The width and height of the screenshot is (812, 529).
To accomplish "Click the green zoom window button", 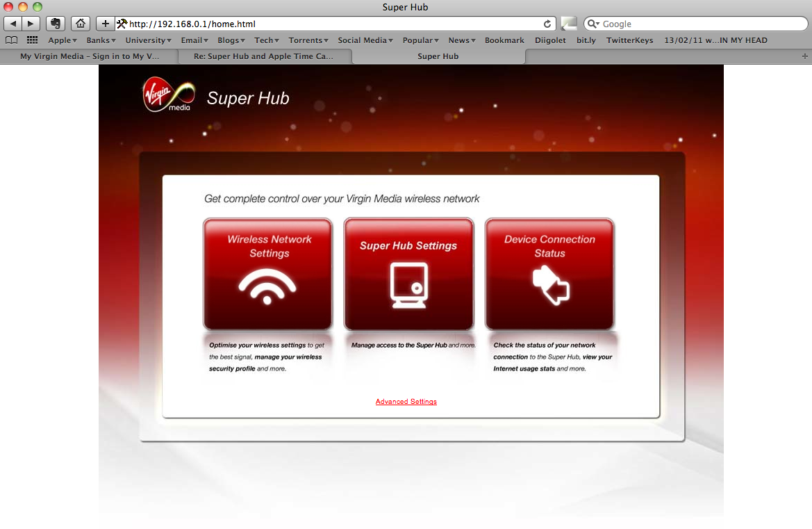I will 38,7.
